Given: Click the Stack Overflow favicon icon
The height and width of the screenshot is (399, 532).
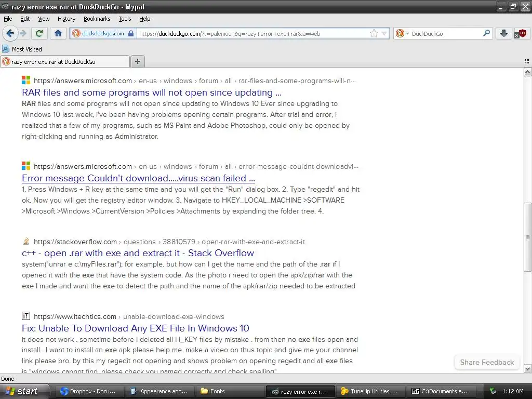Looking at the screenshot, I should pyautogui.click(x=26, y=241).
